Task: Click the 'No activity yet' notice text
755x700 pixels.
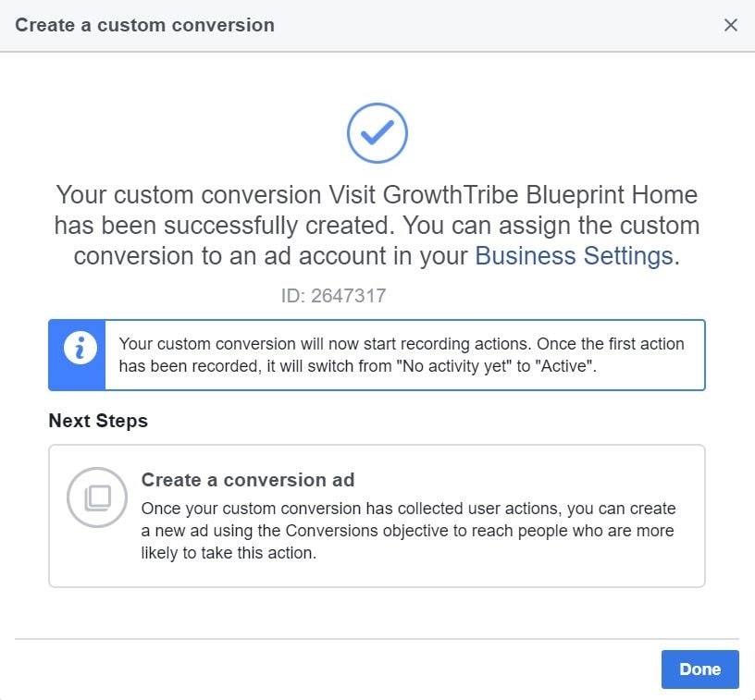Action: point(402,355)
